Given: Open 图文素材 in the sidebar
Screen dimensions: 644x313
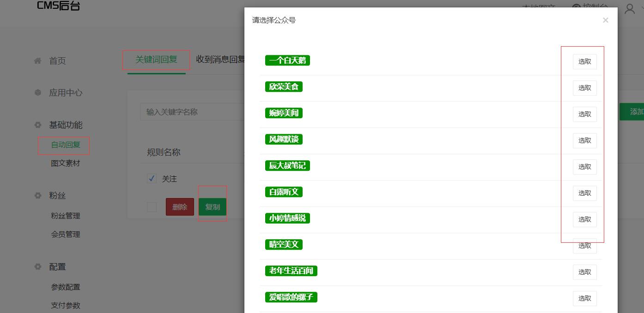Looking at the screenshot, I should [x=66, y=163].
